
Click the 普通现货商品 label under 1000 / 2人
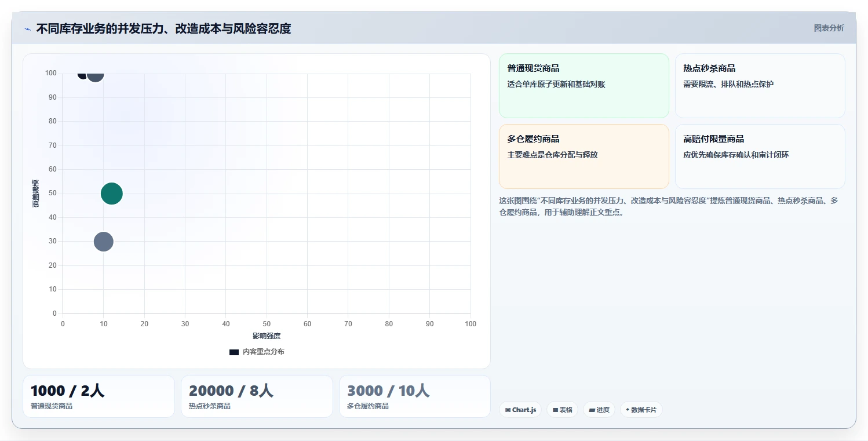coord(52,406)
